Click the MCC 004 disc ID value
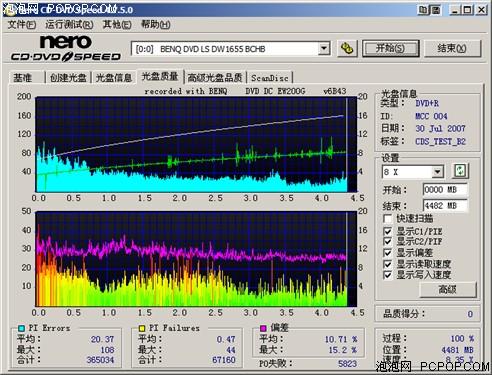This screenshot has height=375, width=492. 431,116
